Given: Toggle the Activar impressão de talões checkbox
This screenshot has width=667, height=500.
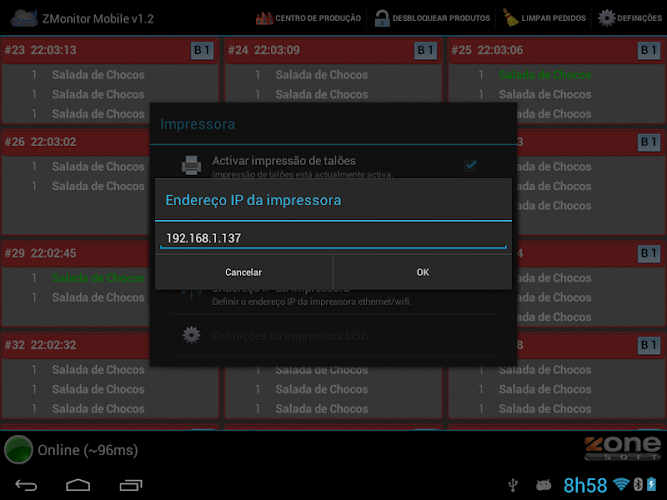Looking at the screenshot, I should [x=470, y=165].
